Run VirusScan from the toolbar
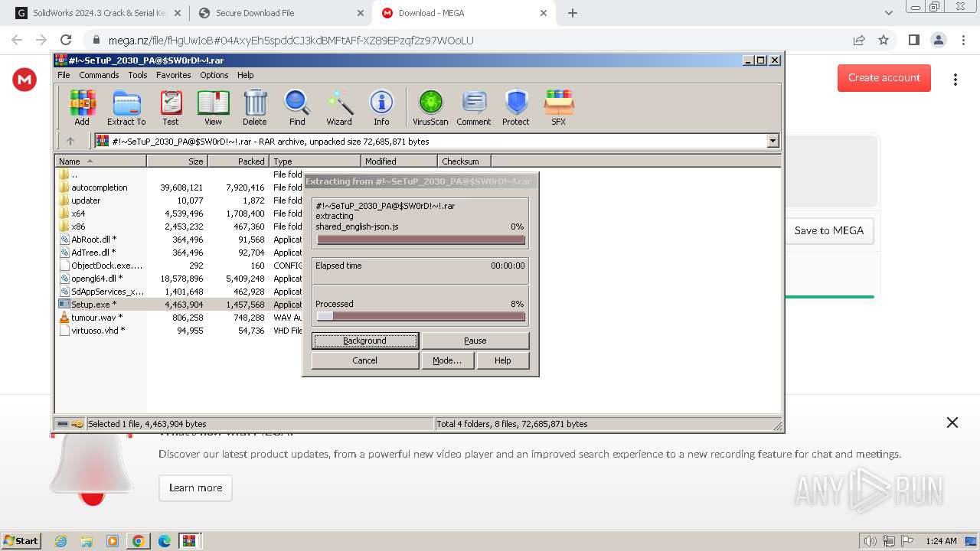The width and height of the screenshot is (980, 551). click(x=430, y=107)
